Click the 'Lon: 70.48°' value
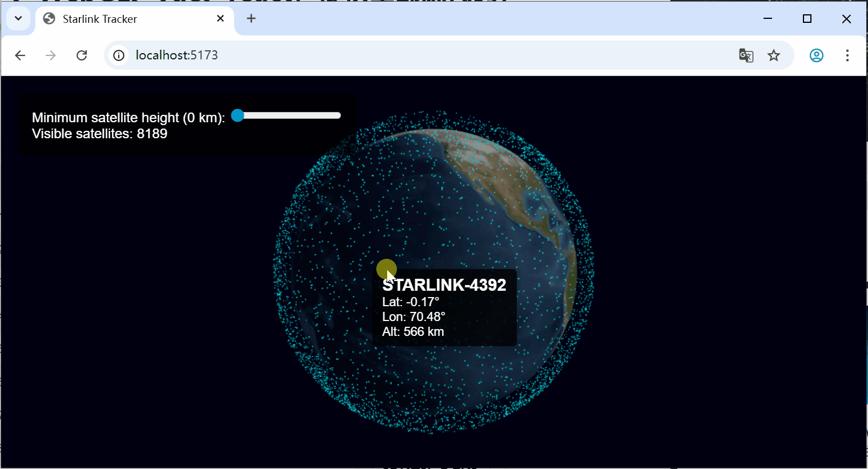Screen dimensions: 868x469 [413, 316]
